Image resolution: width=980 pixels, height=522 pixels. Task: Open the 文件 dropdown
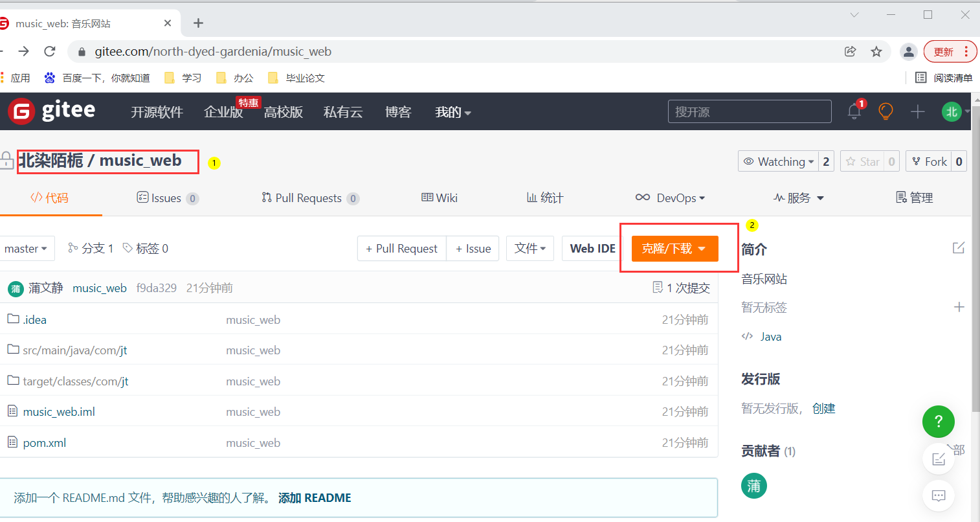click(x=530, y=249)
